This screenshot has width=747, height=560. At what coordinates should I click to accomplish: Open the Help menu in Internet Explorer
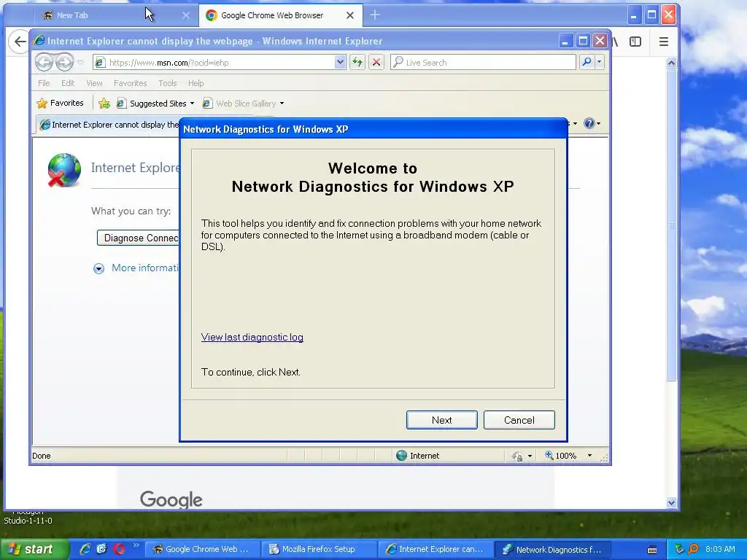[x=196, y=83]
